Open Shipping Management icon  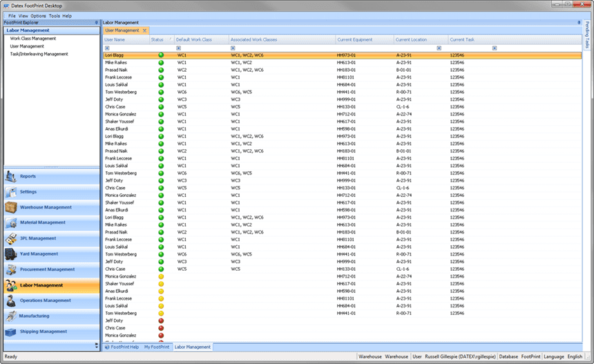click(10, 332)
